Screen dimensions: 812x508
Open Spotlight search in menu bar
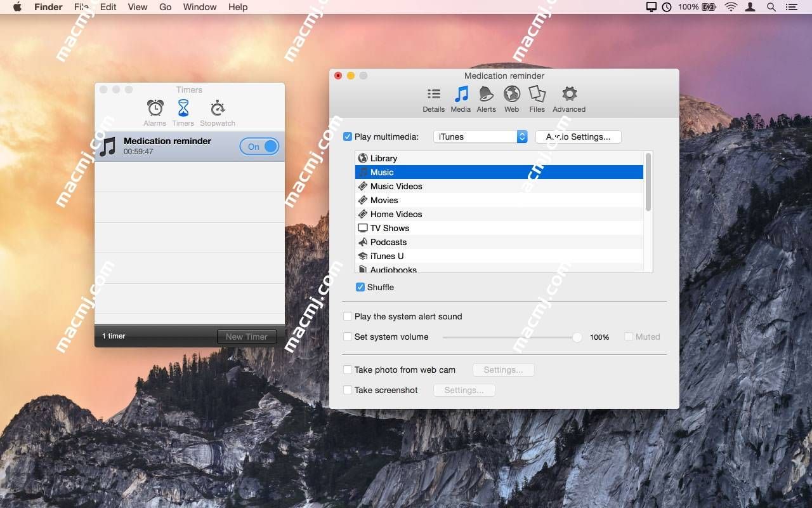click(771, 7)
